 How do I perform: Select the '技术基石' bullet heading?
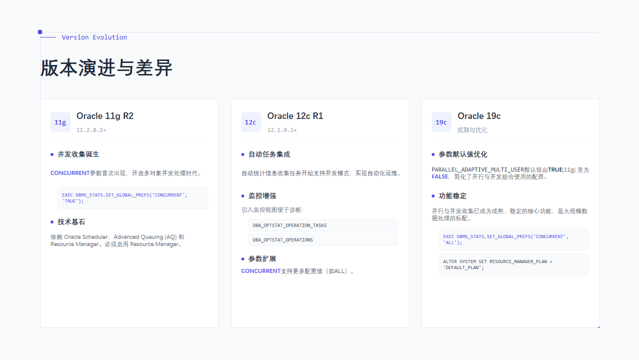(71, 222)
